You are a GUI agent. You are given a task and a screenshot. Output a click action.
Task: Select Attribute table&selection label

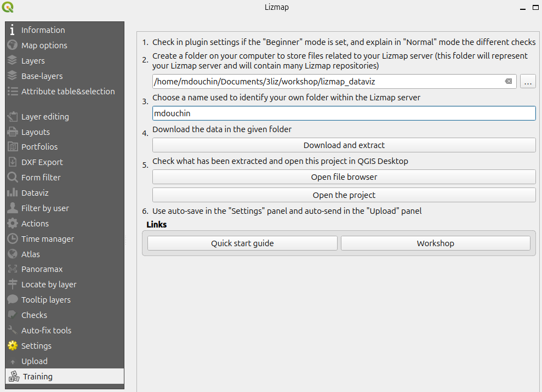tap(68, 91)
